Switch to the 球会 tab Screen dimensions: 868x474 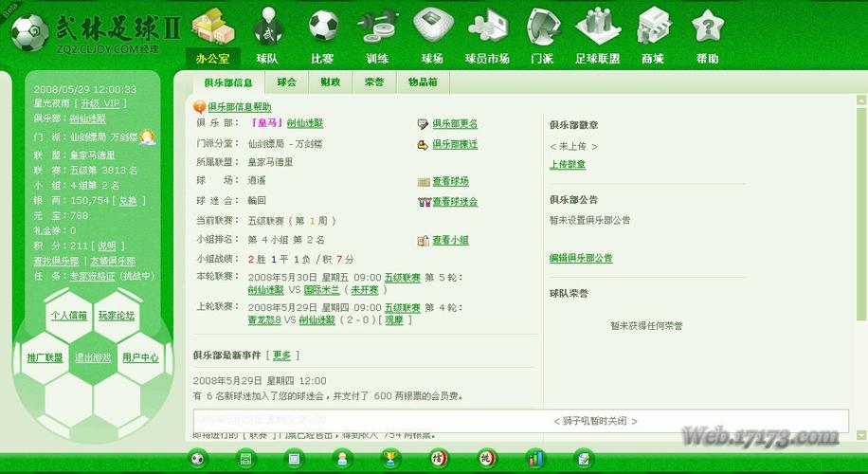click(287, 82)
